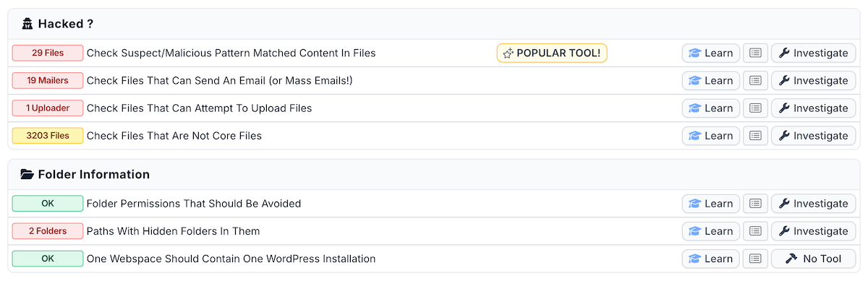This screenshot has height=281, width=868.
Task: Click the POPULAR TOOL! badge
Action: pos(552,53)
